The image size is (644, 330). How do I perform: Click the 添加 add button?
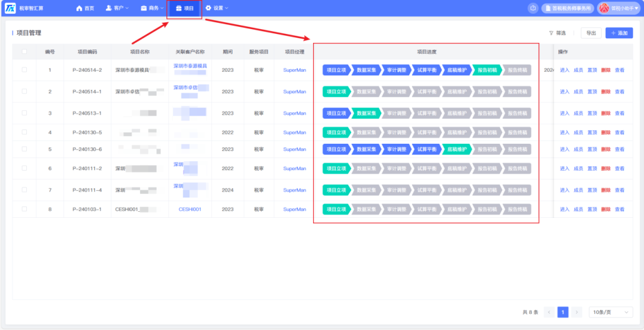[x=619, y=33]
